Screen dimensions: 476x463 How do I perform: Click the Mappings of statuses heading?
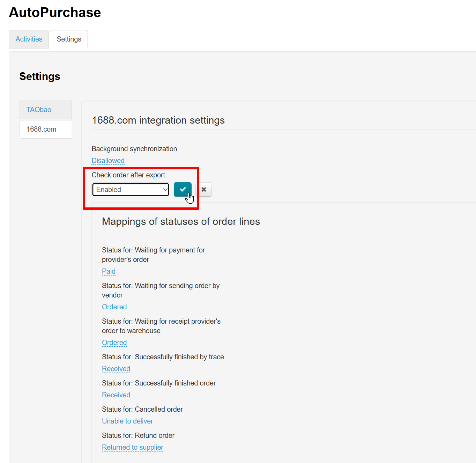coord(181,221)
